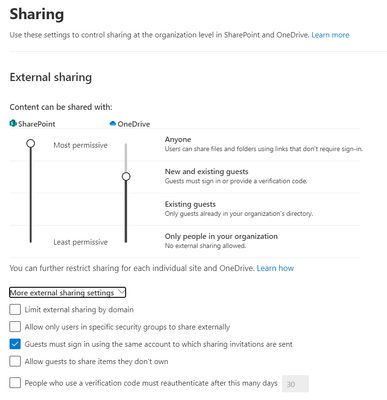Click the chevron next to More external sharing settings
This screenshot has width=387, height=400.
point(121,292)
